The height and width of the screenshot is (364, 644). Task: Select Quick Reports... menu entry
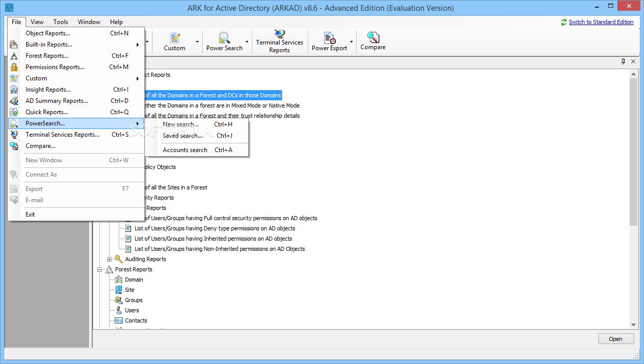76,112
